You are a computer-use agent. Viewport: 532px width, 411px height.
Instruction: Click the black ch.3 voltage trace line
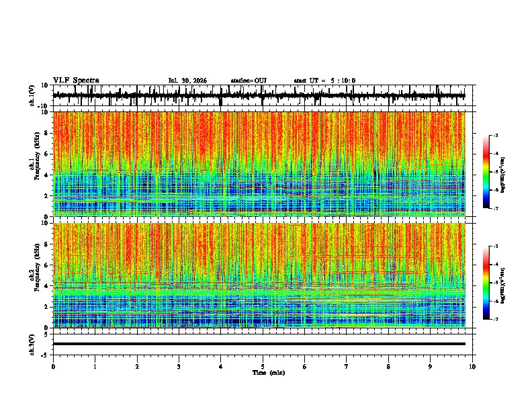tap(259, 344)
